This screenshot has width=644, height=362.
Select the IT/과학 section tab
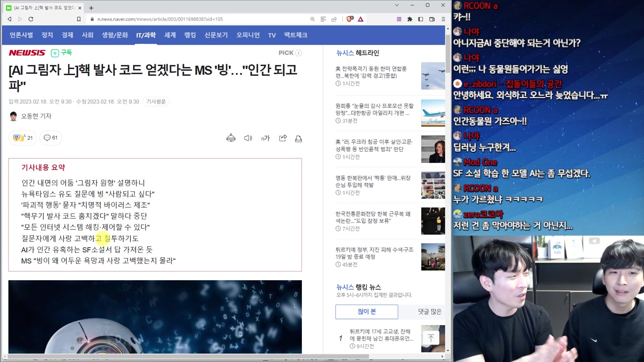[146, 35]
